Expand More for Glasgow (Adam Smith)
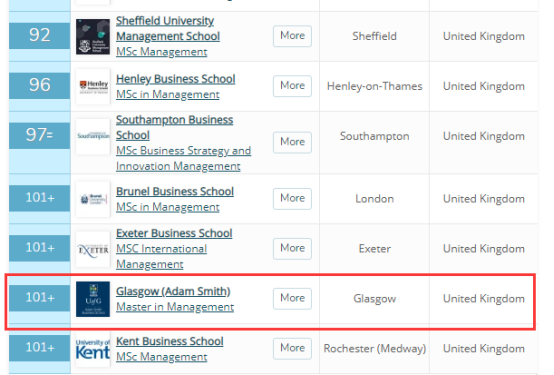The width and height of the screenshot is (554, 375). tap(292, 298)
